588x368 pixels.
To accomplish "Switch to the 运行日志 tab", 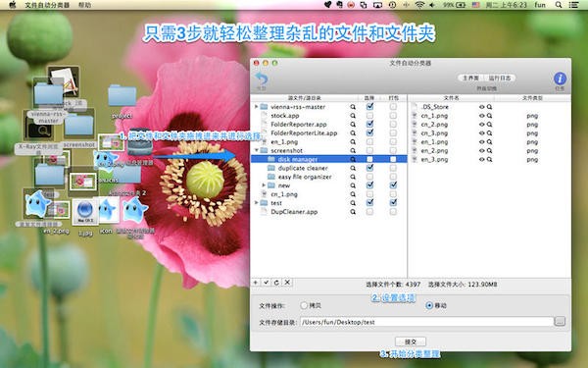I will click(500, 79).
